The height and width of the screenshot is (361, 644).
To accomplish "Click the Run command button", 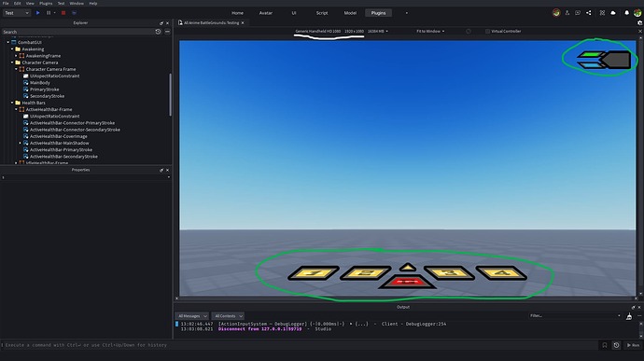I will point(633,345).
